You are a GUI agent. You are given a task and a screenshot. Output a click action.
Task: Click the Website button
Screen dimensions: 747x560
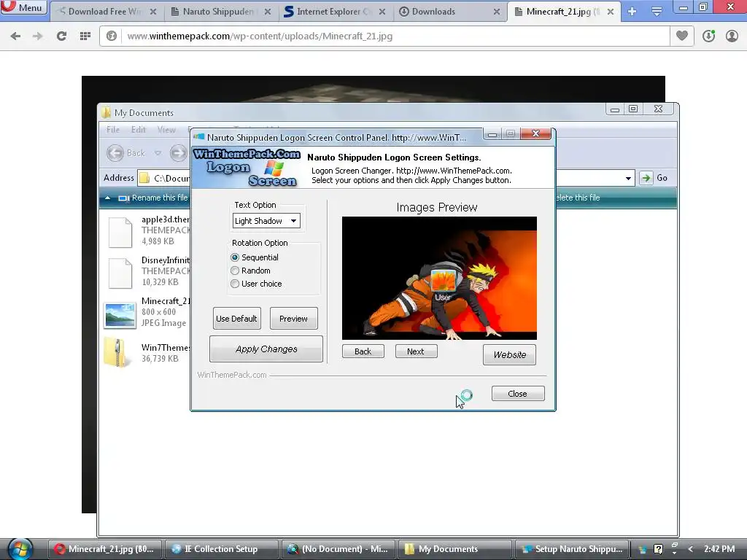click(x=509, y=355)
